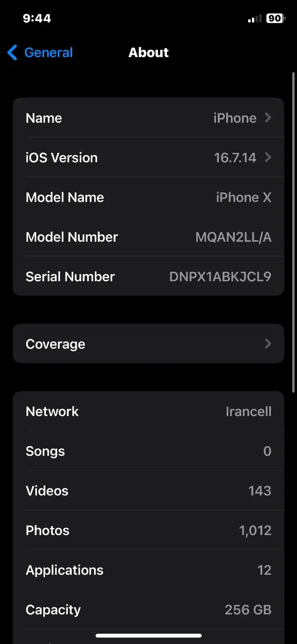Image resolution: width=297 pixels, height=644 pixels.
Task: Tap the About title
Action: pos(148,52)
